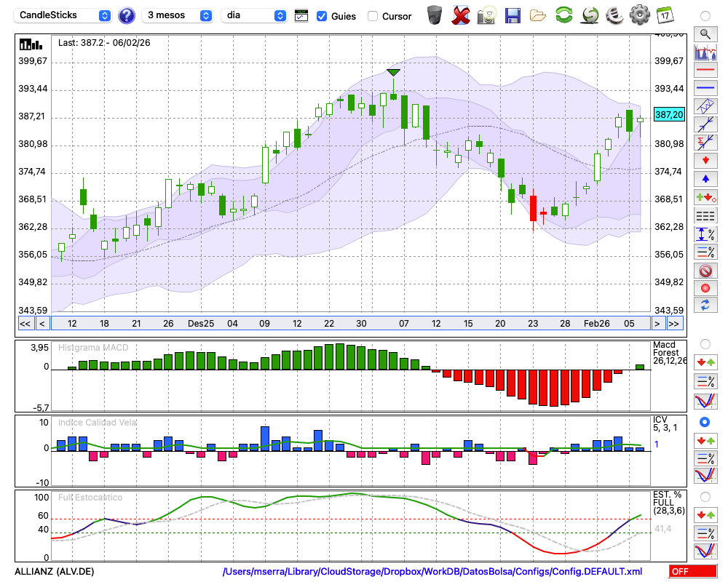Click the camera snapshot icon
This screenshot has height=582, width=728.
pos(486,15)
